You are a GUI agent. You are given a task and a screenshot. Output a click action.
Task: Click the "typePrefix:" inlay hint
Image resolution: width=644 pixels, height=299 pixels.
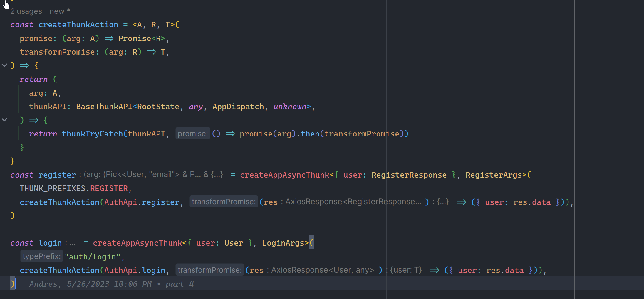point(41,256)
